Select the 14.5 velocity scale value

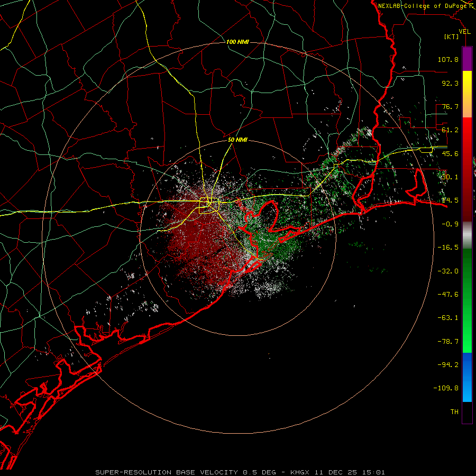tap(450, 200)
